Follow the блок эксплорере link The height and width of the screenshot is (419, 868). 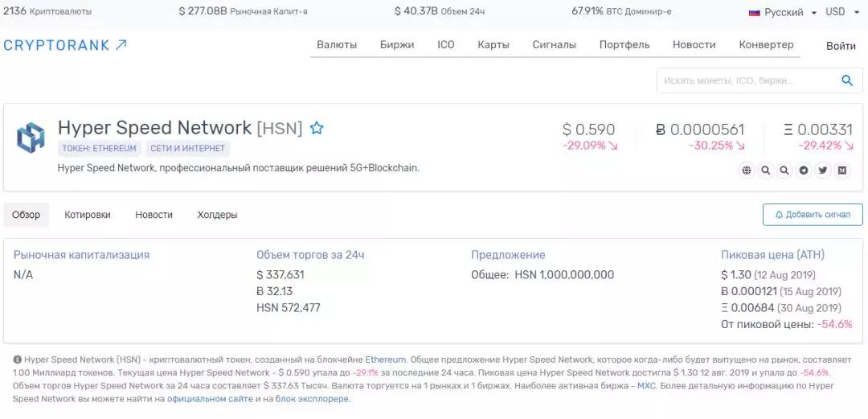[312, 399]
